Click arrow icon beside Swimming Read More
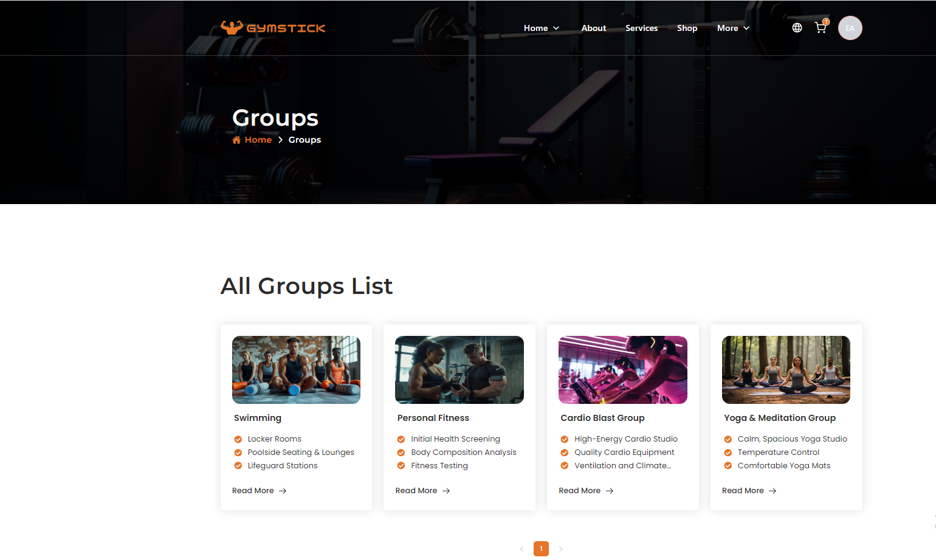Image resolution: width=936 pixels, height=560 pixels. point(283,491)
